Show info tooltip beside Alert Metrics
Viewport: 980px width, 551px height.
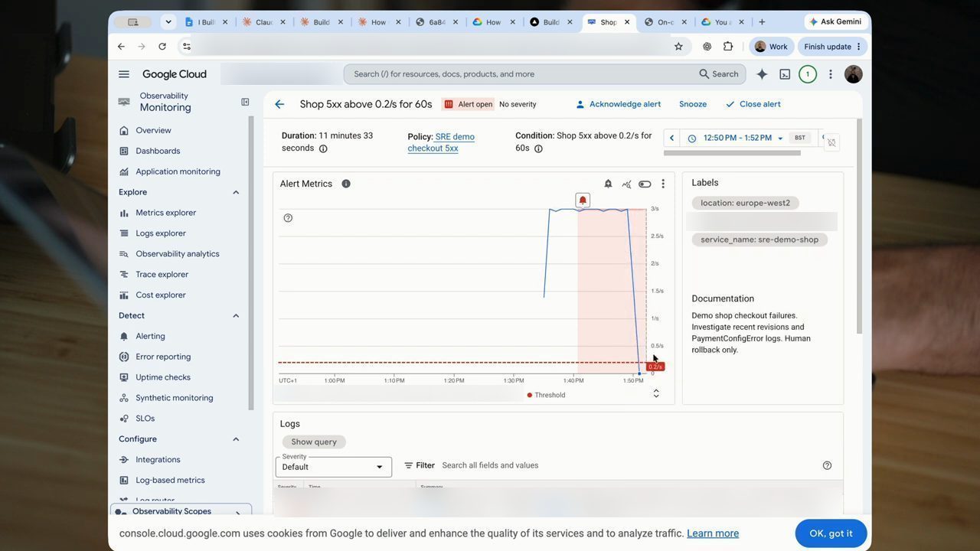[346, 184]
